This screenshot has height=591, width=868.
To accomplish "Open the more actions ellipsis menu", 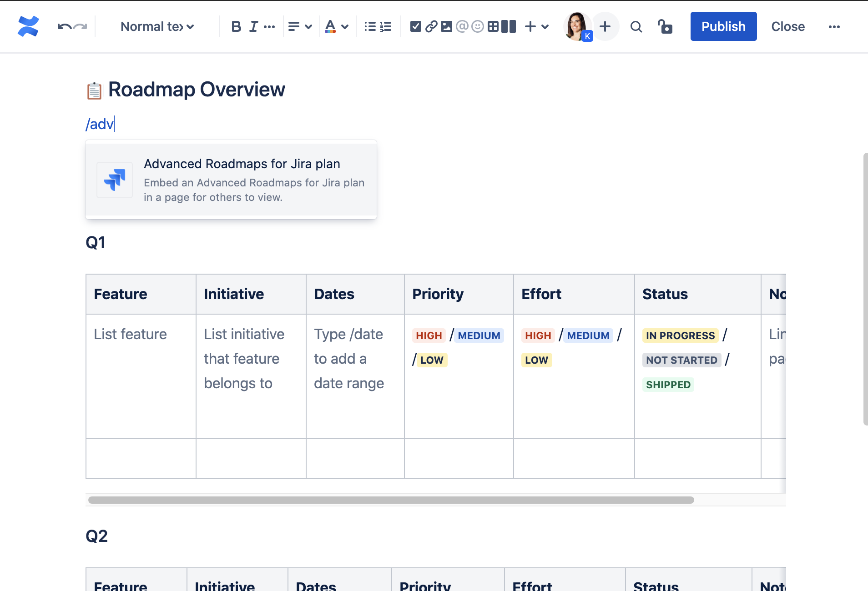I will click(834, 27).
